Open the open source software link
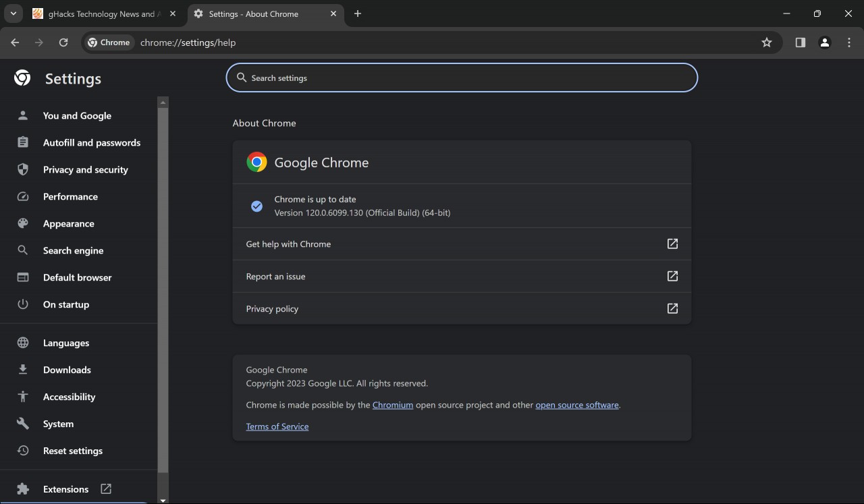The height and width of the screenshot is (504, 864). [x=577, y=405]
